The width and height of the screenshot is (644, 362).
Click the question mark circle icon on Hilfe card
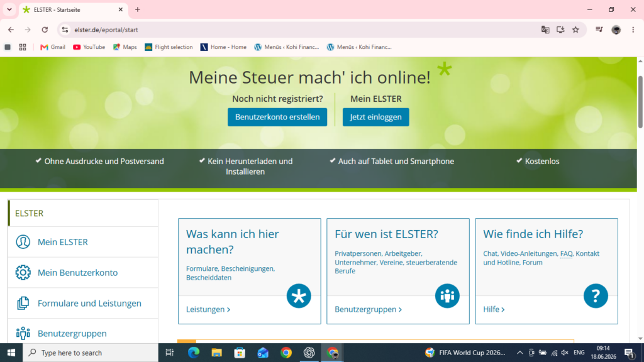(596, 296)
